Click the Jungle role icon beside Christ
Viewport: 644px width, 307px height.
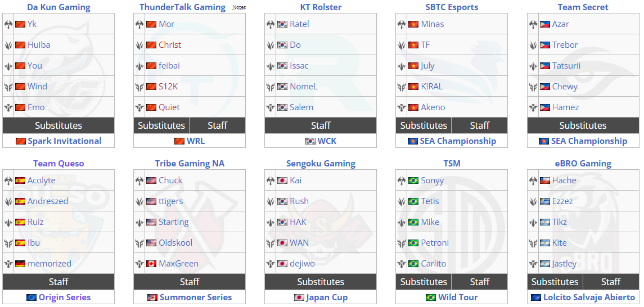(139, 45)
